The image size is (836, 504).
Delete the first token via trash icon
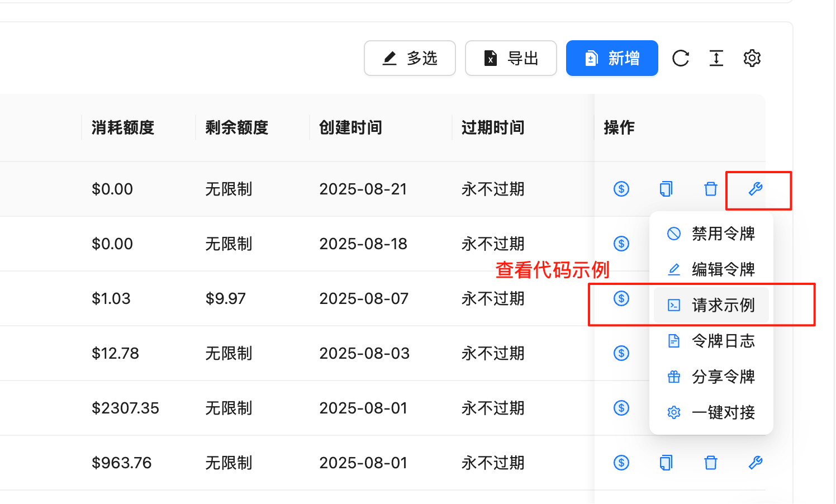710,189
